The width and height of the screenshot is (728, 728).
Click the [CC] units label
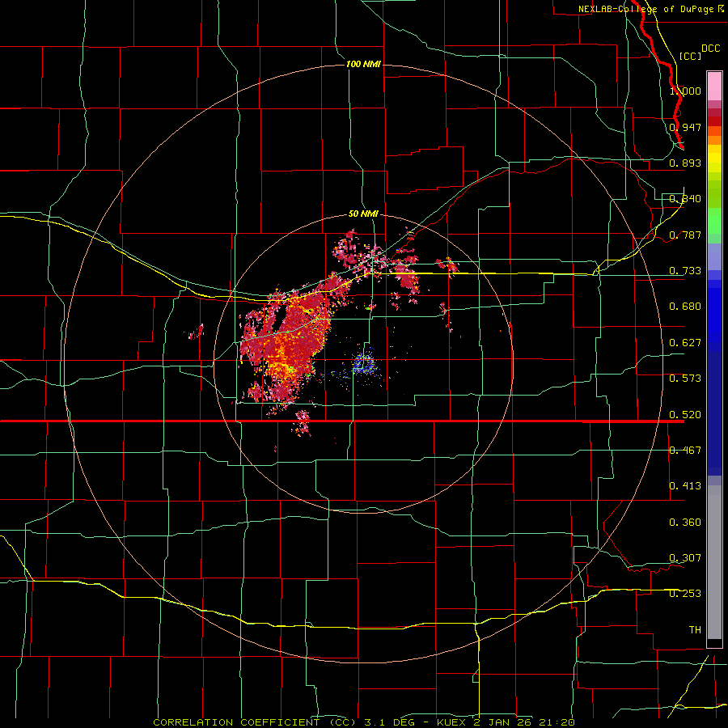click(690, 56)
